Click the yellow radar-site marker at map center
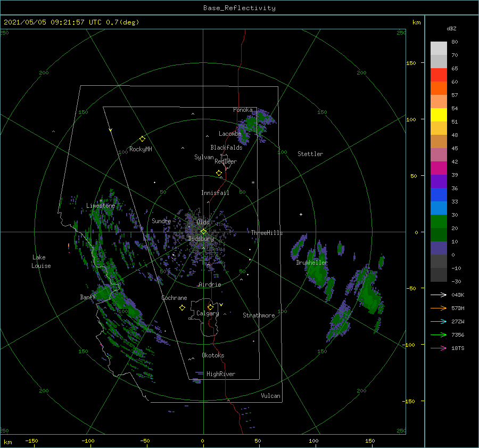The image size is (479, 448). coord(203,232)
